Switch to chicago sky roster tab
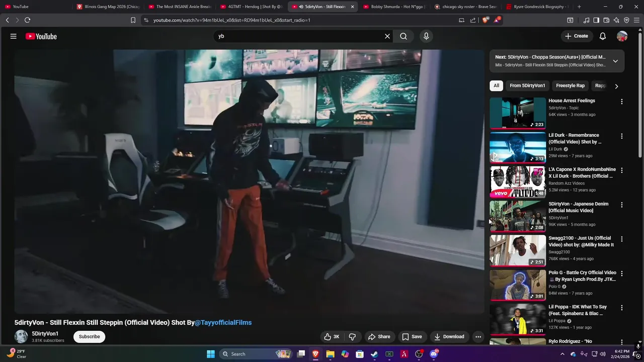Image resolution: width=644 pixels, height=362 pixels. pyautogui.click(x=466, y=7)
